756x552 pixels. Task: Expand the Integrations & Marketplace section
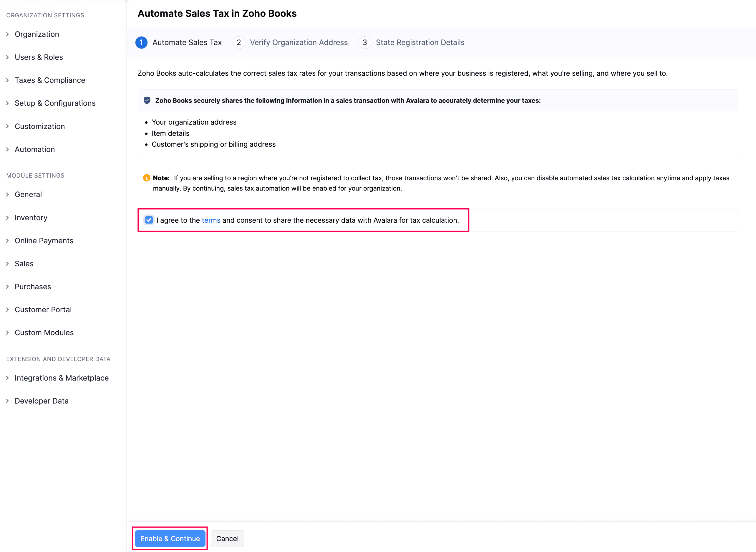click(62, 378)
